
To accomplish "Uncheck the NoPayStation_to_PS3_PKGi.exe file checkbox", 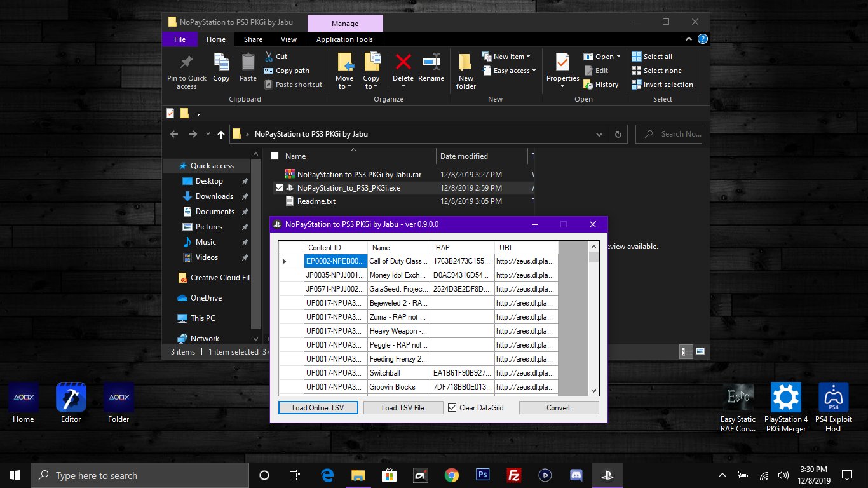I will pos(278,188).
